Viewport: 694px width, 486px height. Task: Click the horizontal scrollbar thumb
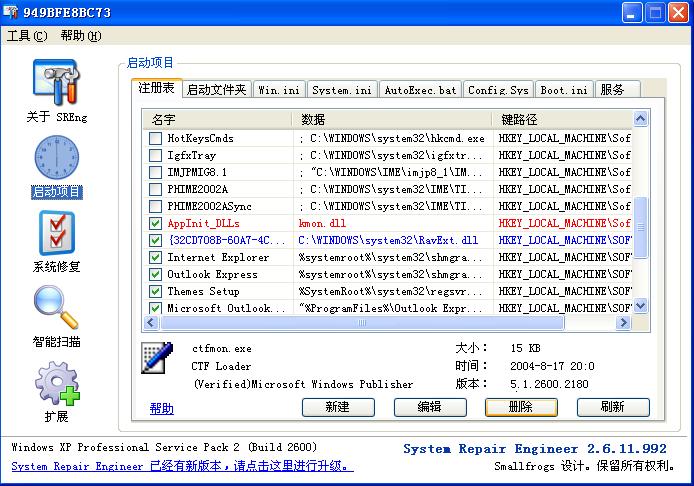tap(362, 323)
